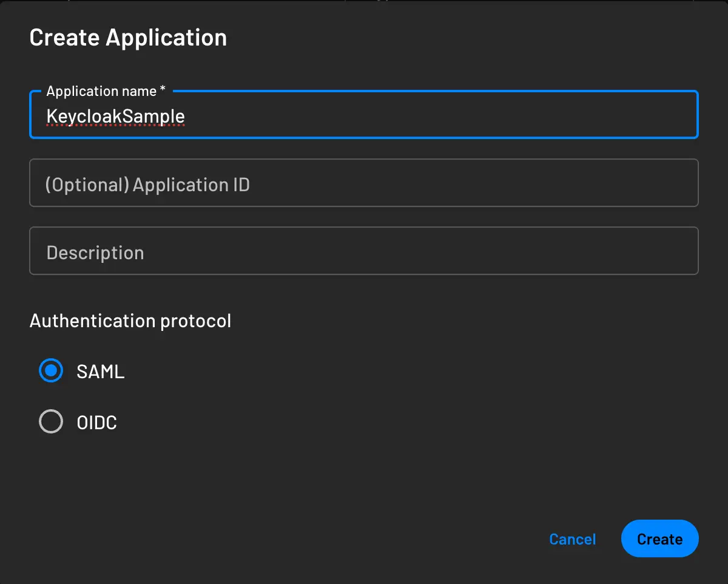The height and width of the screenshot is (584, 728).
Task: Click the placeholder text (Optional) Application ID
Action: click(148, 184)
